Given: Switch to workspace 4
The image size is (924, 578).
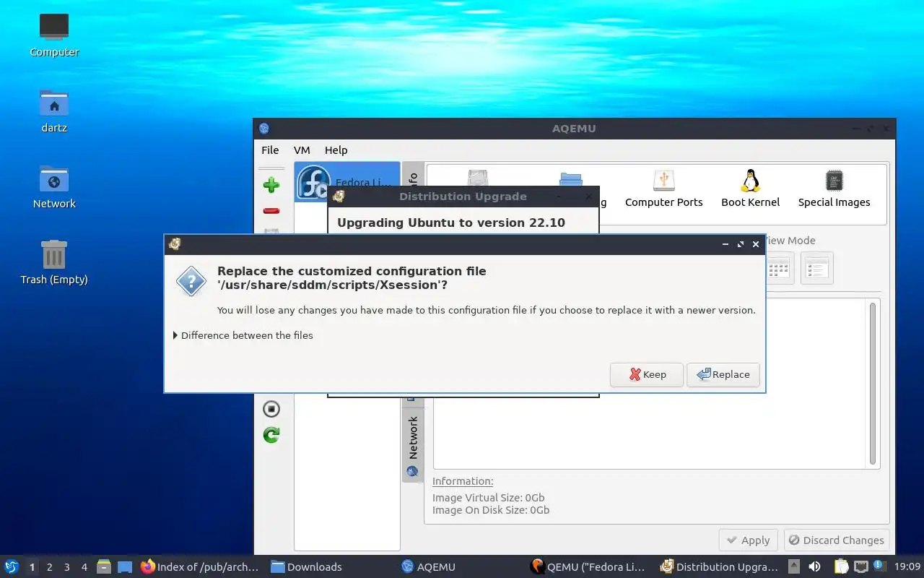Looking at the screenshot, I should tap(84, 567).
